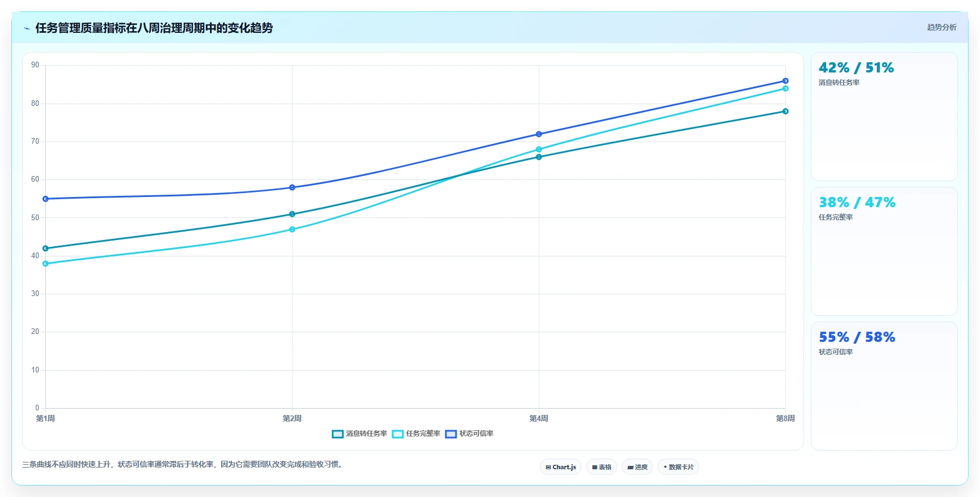This screenshot has width=980, height=497.
Task: Click the 第8周 x-axis label
Action: pos(785,419)
